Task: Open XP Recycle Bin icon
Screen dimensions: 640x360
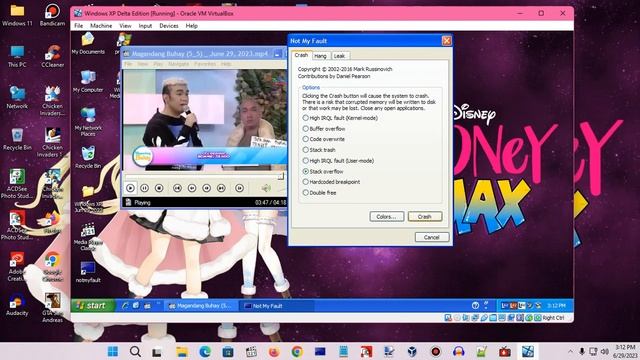Action: pos(88,157)
